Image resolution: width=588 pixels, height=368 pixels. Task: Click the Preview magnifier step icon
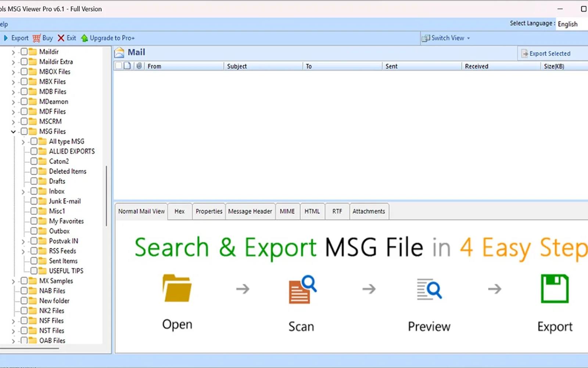pyautogui.click(x=429, y=289)
